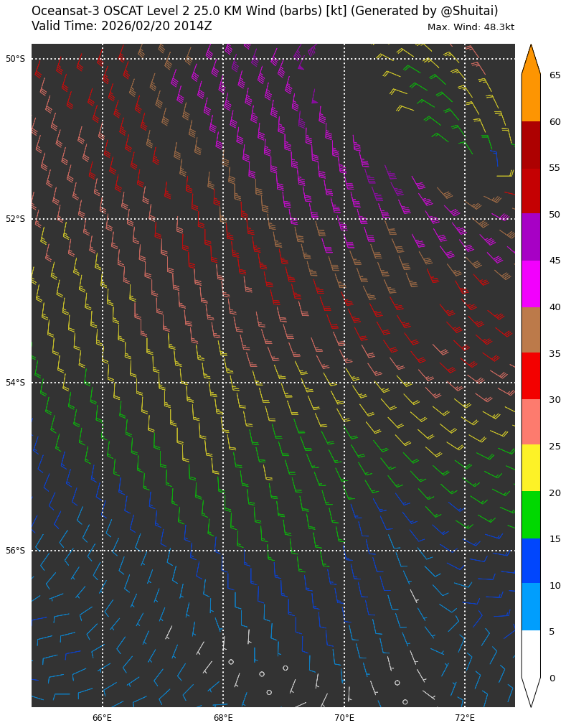This screenshot has width=566, height=728.
Task: Click the 56°S latitude axis label
Action: coord(15,551)
